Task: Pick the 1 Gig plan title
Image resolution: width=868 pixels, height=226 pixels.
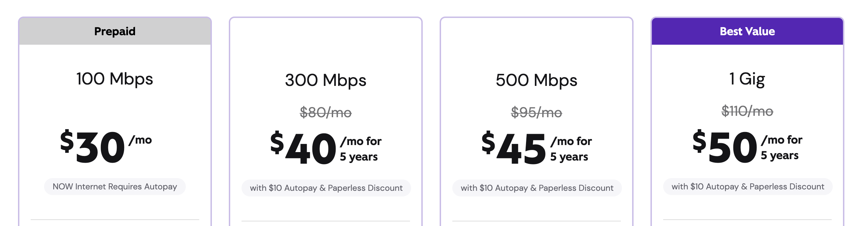Action: (x=747, y=79)
